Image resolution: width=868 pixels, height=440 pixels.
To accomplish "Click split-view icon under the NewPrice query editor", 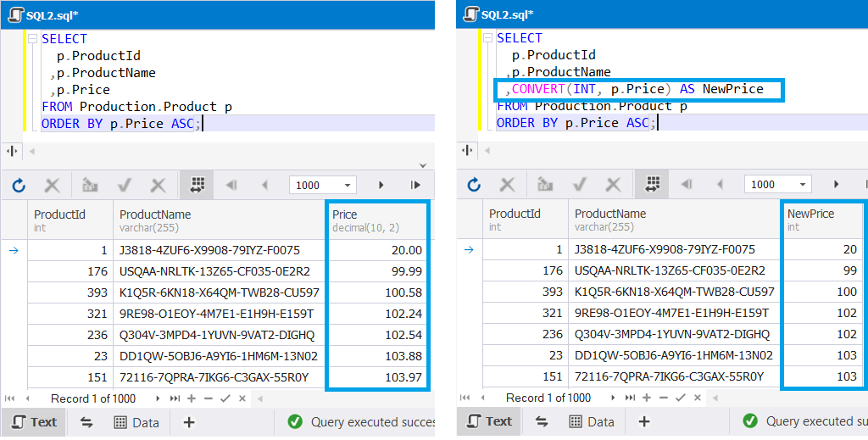I will (x=467, y=150).
